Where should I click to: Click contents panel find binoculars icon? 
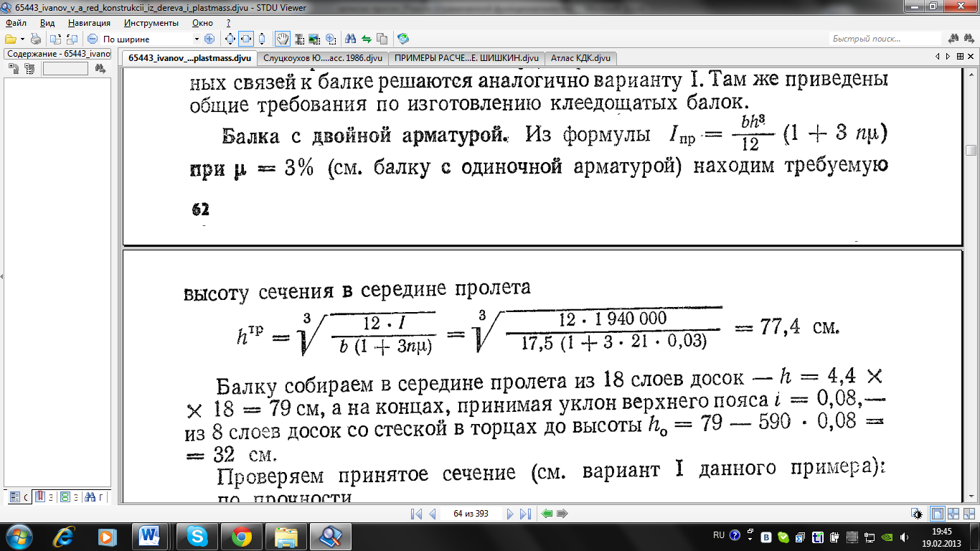point(100,69)
